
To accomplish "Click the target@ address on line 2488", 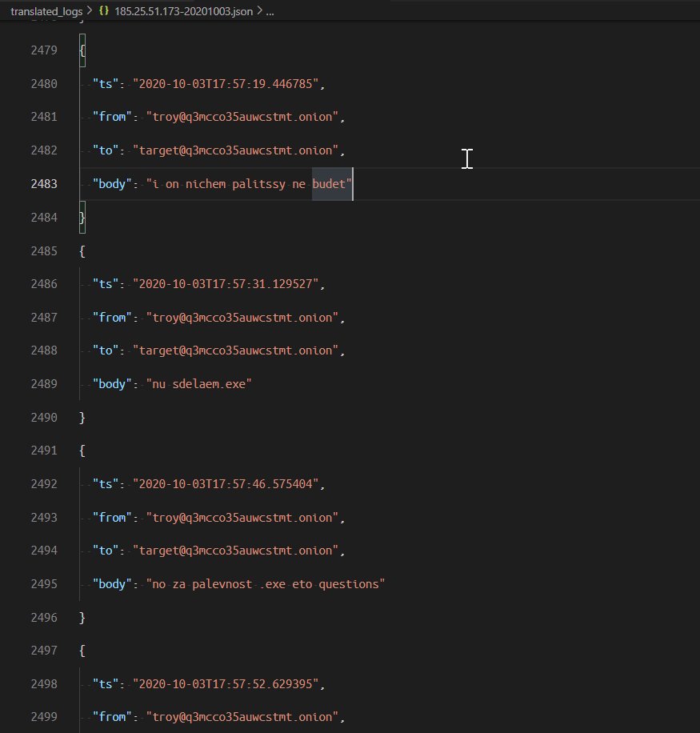I will click(x=235, y=350).
